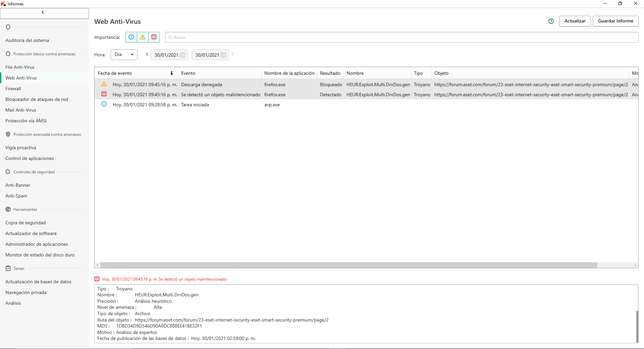This screenshot has width=644, height=349.
Task: Click the horizontal scrollbar of the events table
Action: point(349,265)
